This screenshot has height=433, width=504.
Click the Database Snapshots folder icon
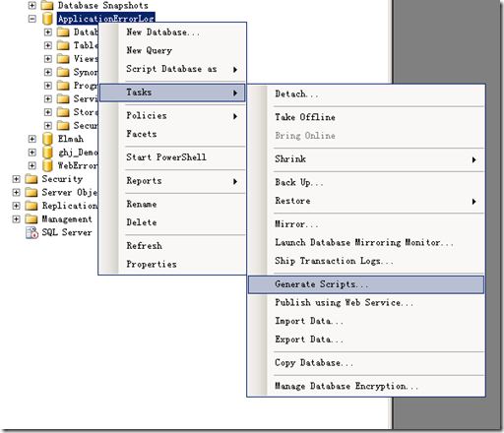[x=47, y=5]
